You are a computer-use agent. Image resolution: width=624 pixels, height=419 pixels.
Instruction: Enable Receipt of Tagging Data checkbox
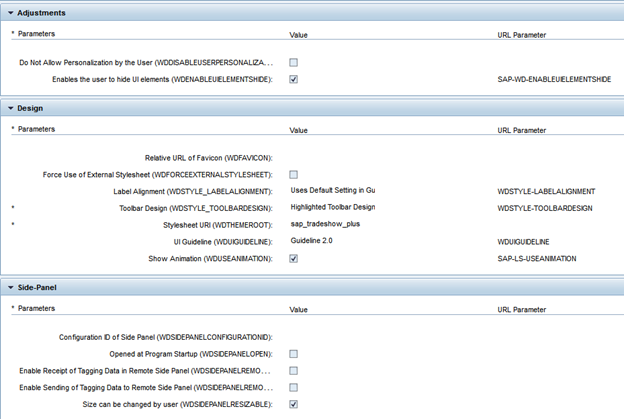[293, 370]
